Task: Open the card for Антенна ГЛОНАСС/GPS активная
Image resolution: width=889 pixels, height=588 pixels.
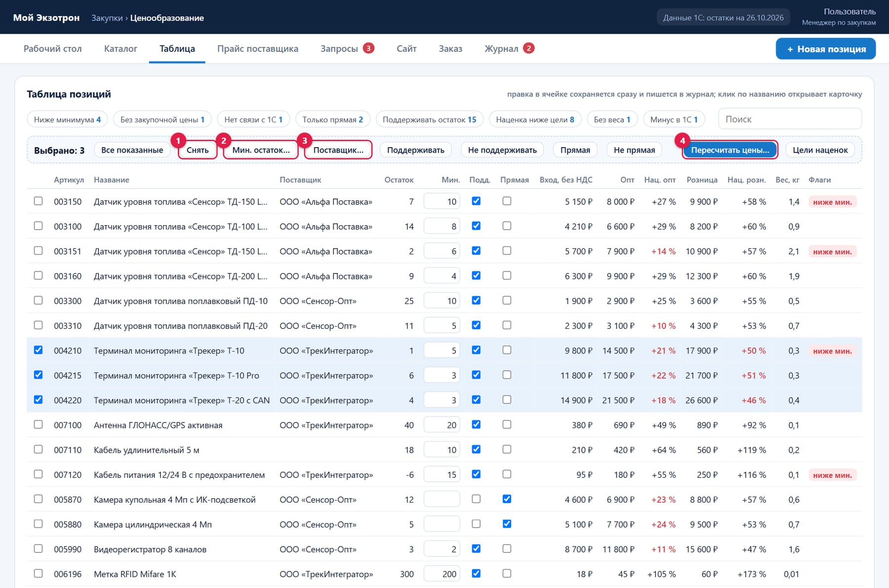Action: pyautogui.click(x=158, y=425)
